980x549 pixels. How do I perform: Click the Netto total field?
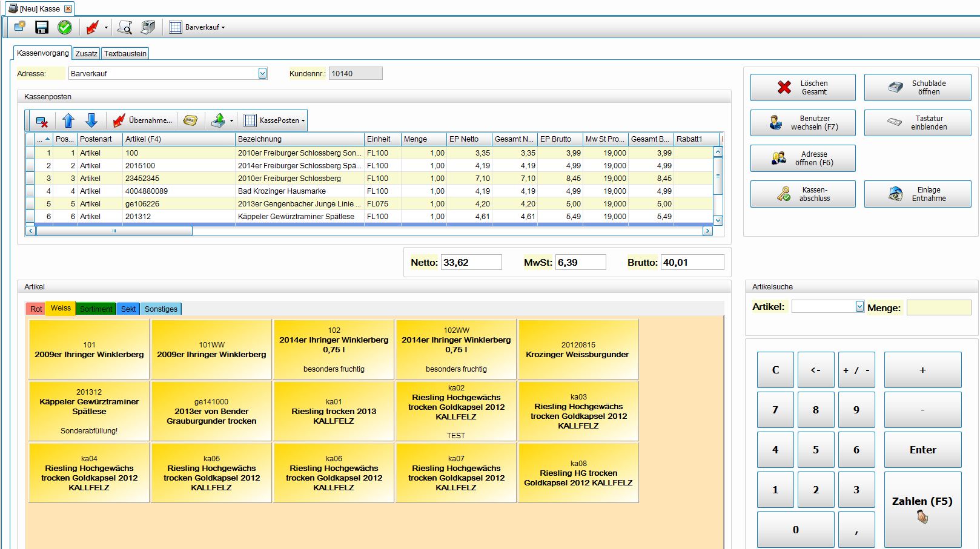click(471, 262)
